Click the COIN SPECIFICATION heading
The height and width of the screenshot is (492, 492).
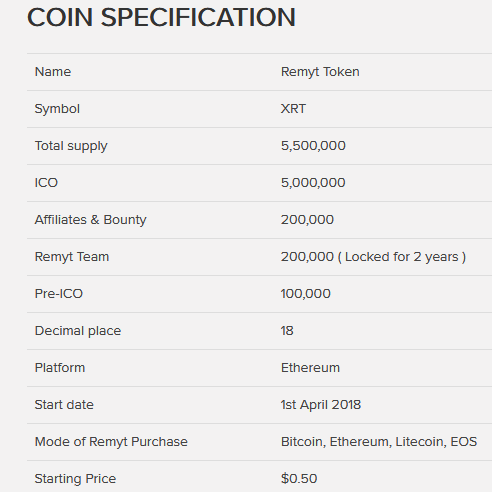click(161, 17)
